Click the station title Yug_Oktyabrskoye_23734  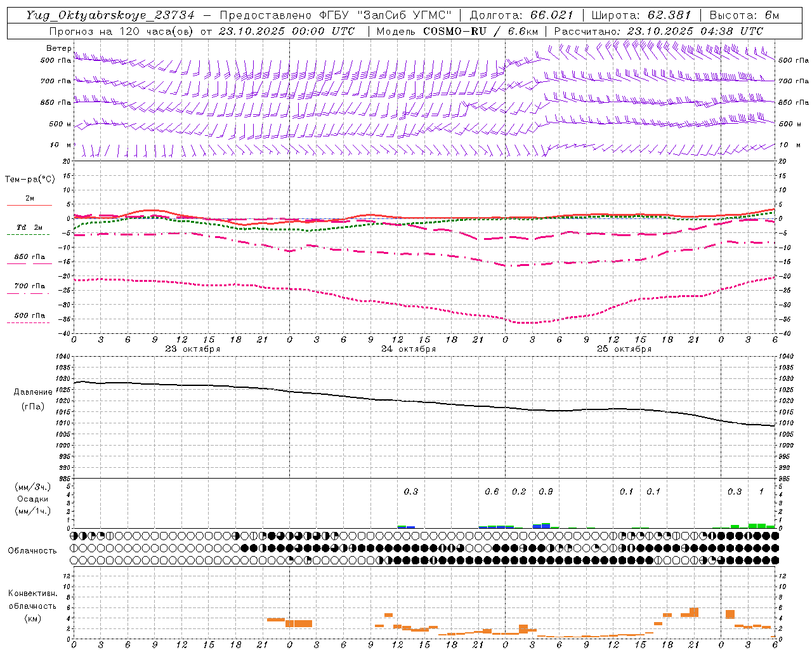[x=110, y=15]
